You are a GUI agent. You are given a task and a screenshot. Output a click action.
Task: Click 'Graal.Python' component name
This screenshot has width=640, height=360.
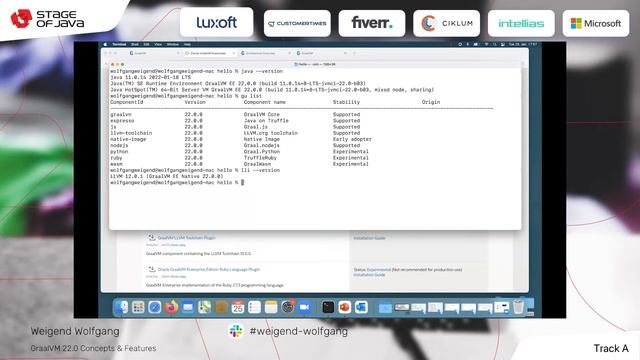262,151
